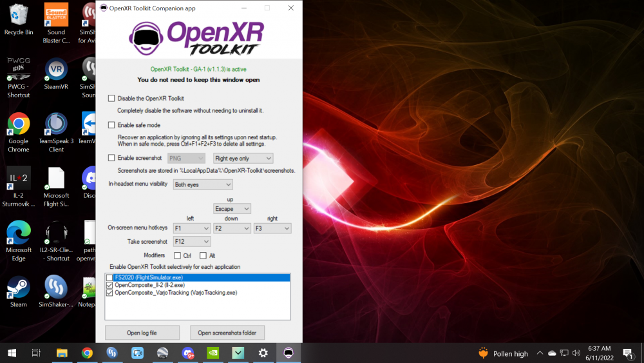Enable safe mode checkbox
Image resolution: width=644 pixels, height=363 pixels.
tap(111, 125)
